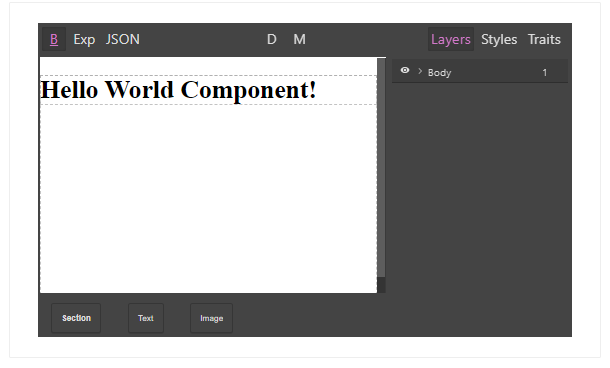This screenshot has width=610, height=368.
Task: Switch to M mobile device view
Action: point(299,39)
